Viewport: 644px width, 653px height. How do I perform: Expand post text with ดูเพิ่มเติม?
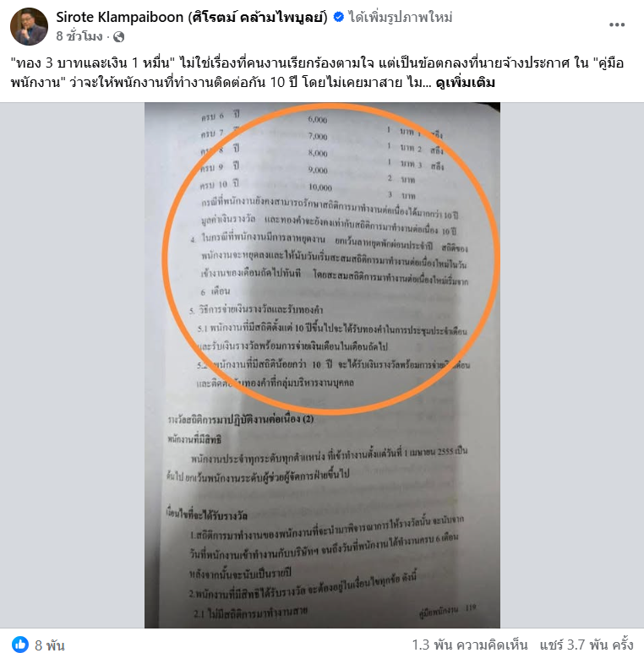click(x=466, y=83)
